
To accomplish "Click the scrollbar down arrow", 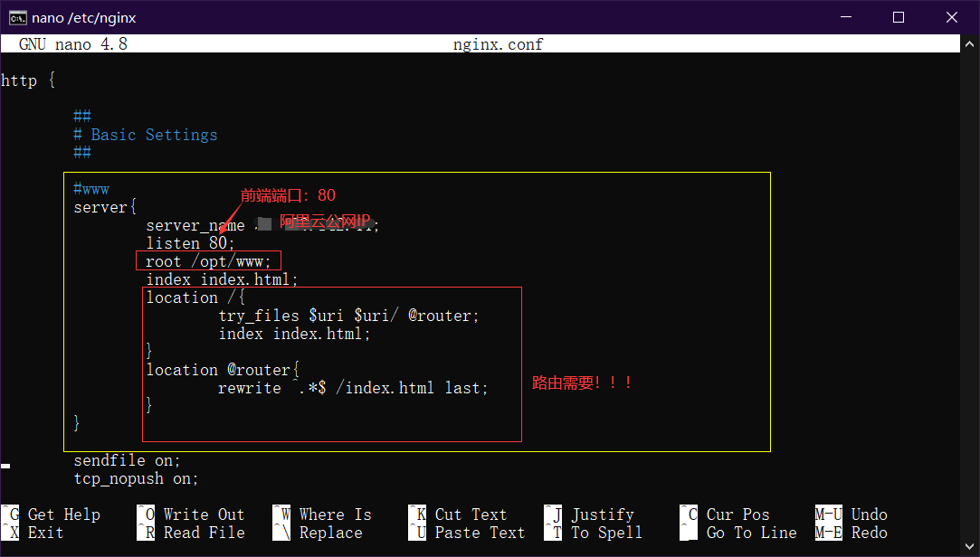I will 969,548.
